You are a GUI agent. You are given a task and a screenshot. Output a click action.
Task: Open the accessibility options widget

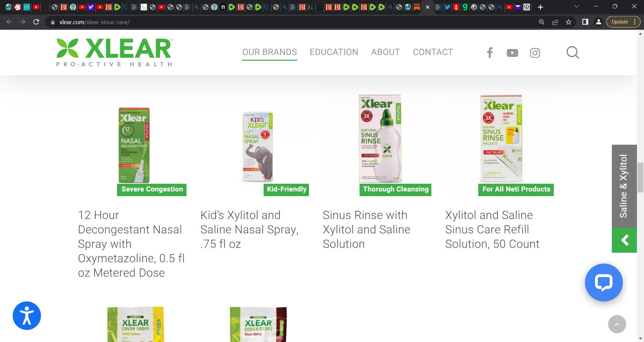[27, 316]
